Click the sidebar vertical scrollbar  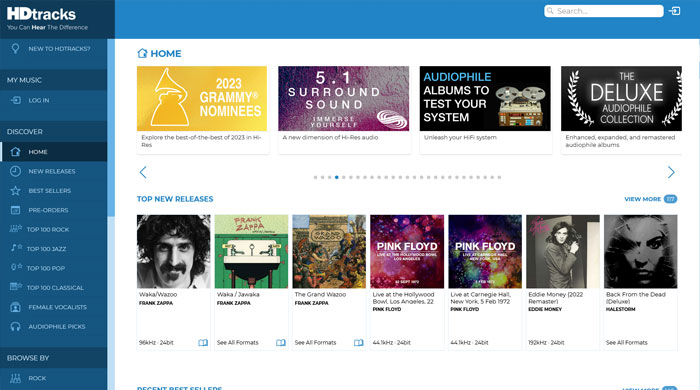(111, 127)
